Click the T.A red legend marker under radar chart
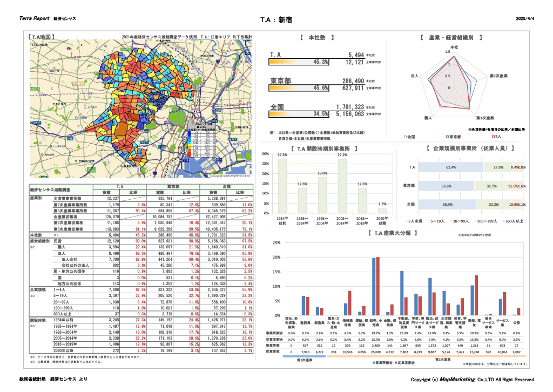The height and width of the screenshot is (392, 553). [494, 137]
